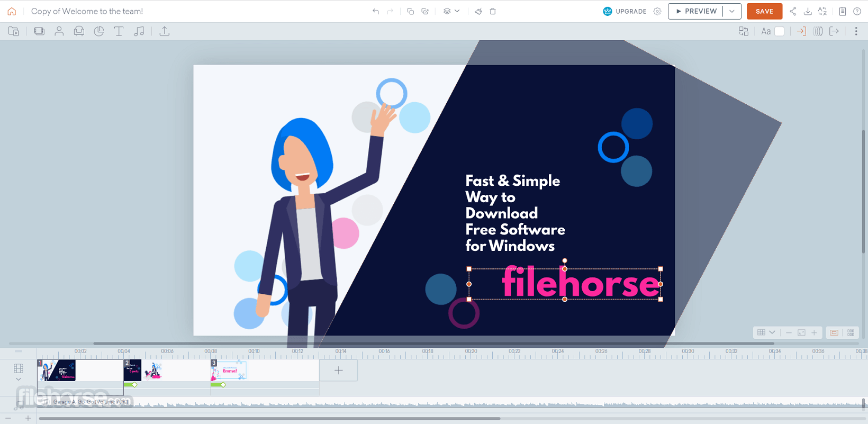Viewport: 868px width, 424px height.
Task: Toggle the stage grid dots view
Action: [x=851, y=332]
